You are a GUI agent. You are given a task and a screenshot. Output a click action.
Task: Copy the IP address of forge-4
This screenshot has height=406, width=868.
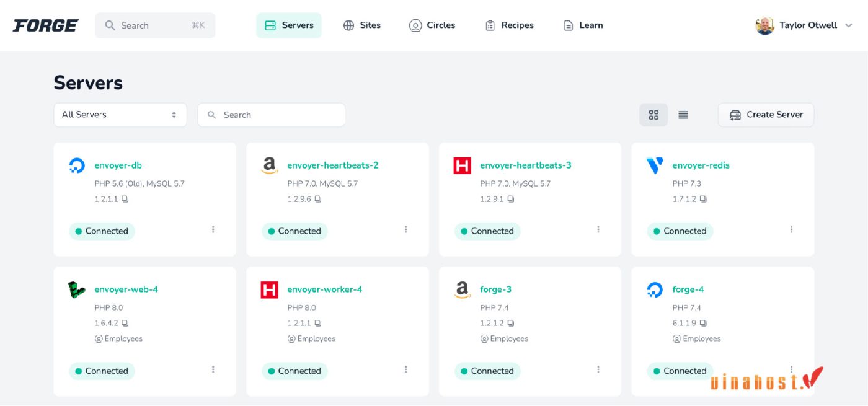(703, 323)
